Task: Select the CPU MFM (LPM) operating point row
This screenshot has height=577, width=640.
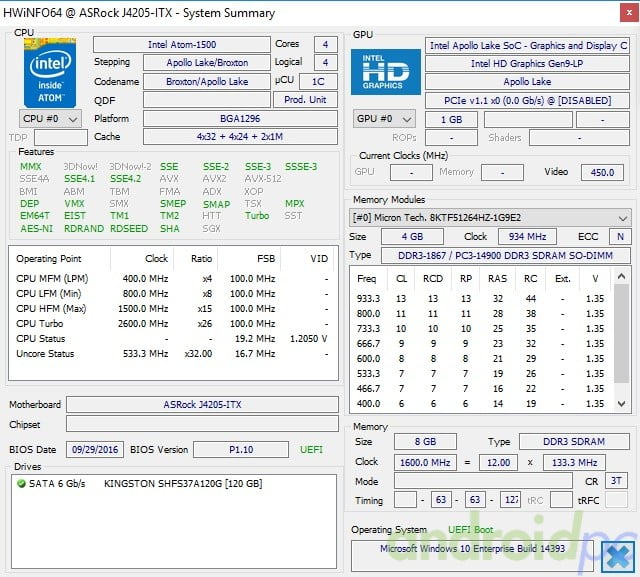Action: (172, 279)
